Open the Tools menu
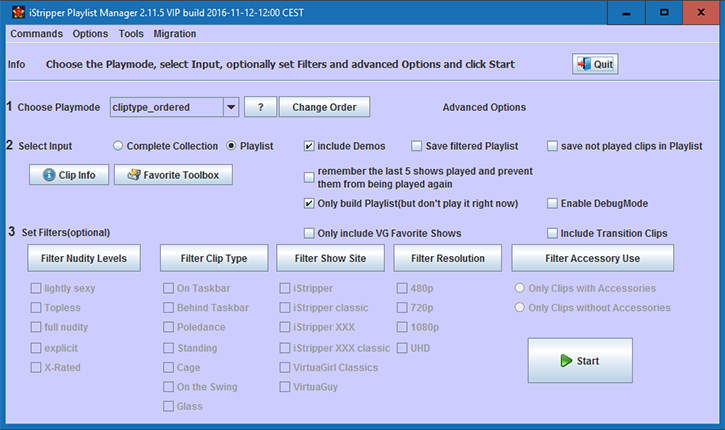Viewport: 725px width, 430px height. [131, 34]
